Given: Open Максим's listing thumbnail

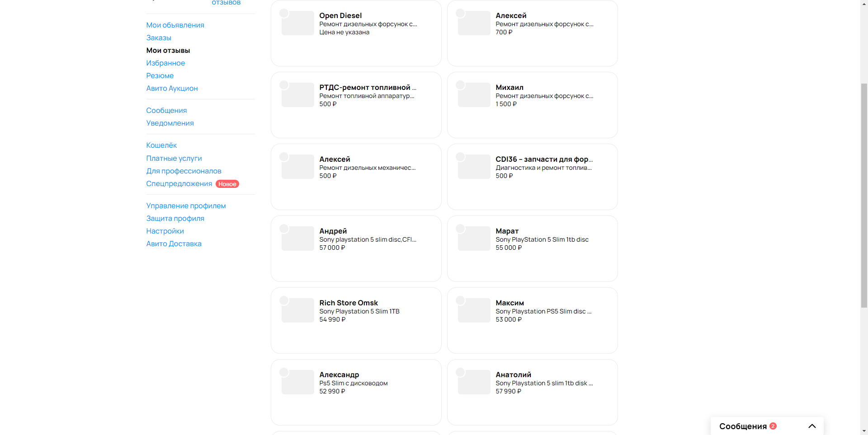Looking at the screenshot, I should [x=474, y=310].
